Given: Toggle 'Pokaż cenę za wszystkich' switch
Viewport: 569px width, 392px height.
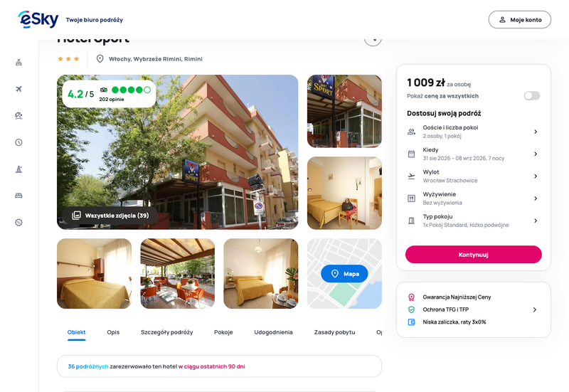Looking at the screenshot, I should coord(532,96).
